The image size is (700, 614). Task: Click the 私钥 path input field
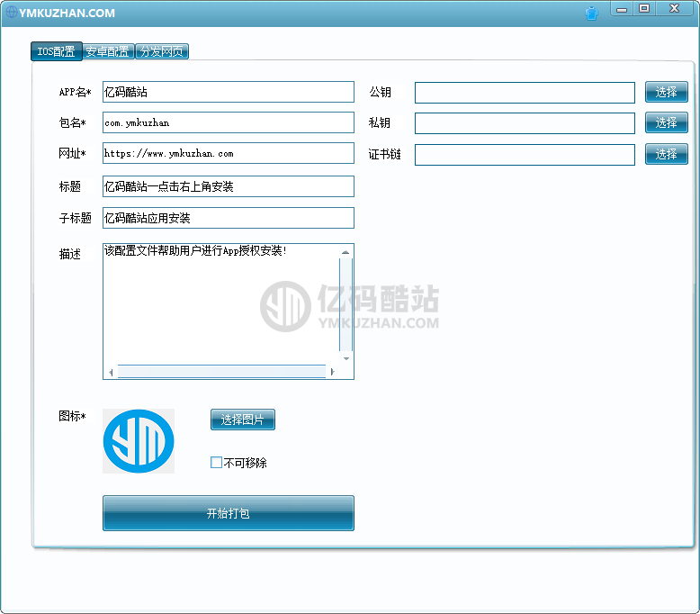click(x=525, y=123)
